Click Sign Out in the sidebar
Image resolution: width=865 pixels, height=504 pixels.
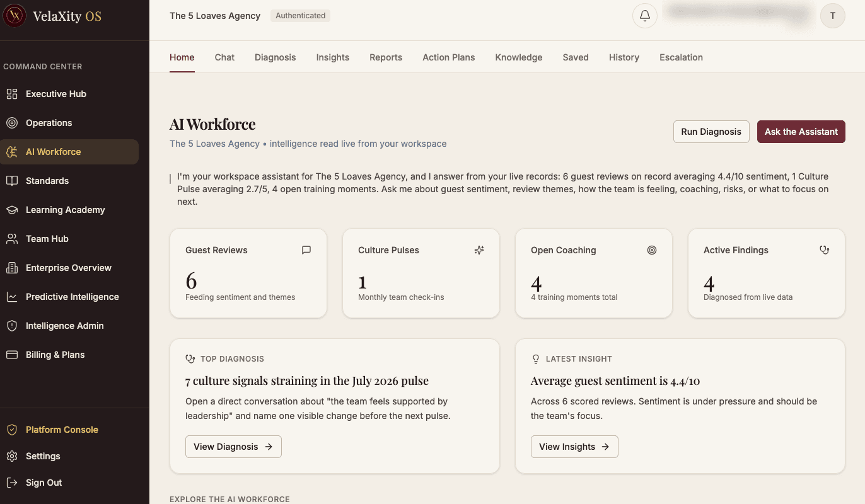point(69,483)
